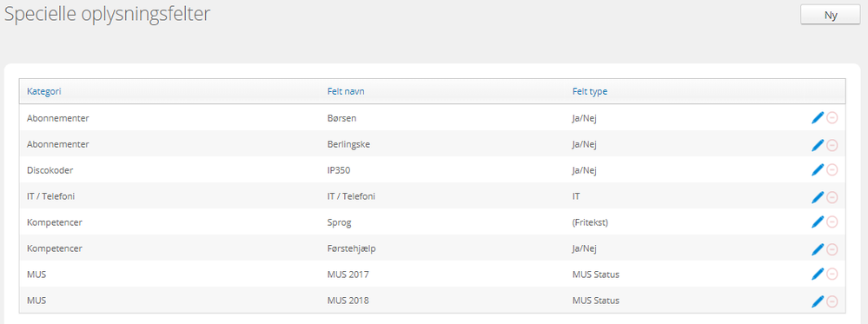Click the Ny button
Image resolution: width=868 pixels, height=324 pixels.
(831, 16)
